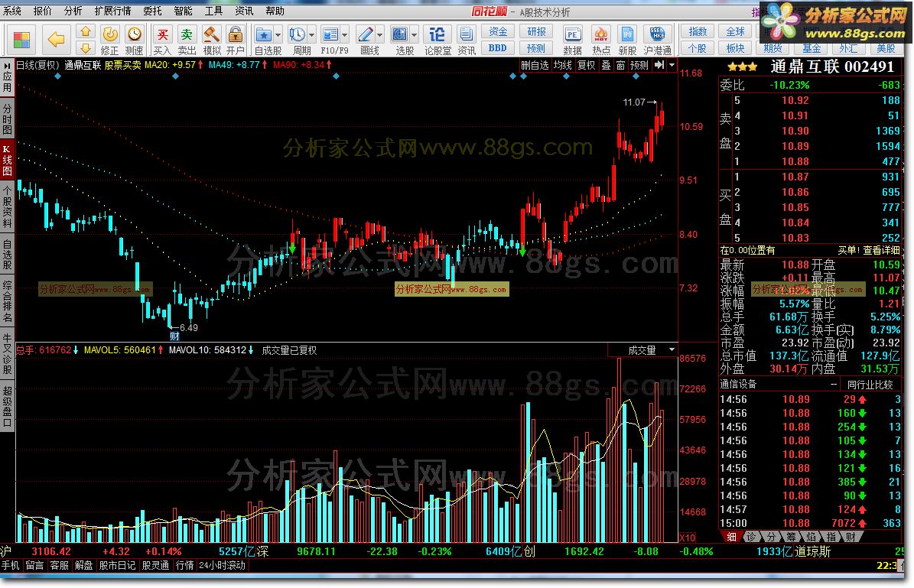Expand the 周期 period dropdown arrow
The height and width of the screenshot is (588, 914).
click(311, 35)
